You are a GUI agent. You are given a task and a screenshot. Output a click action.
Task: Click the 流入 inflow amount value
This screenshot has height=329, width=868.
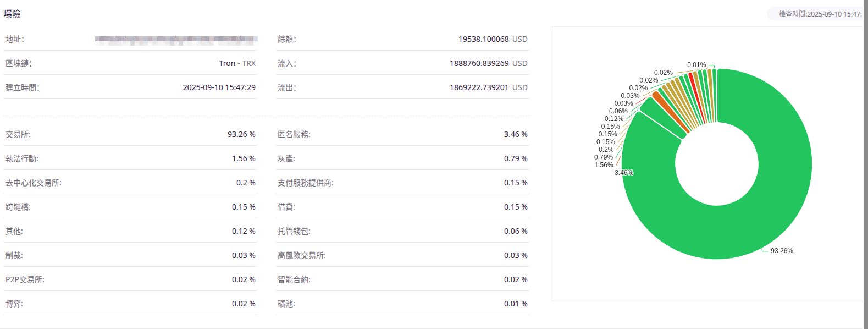tap(488, 63)
